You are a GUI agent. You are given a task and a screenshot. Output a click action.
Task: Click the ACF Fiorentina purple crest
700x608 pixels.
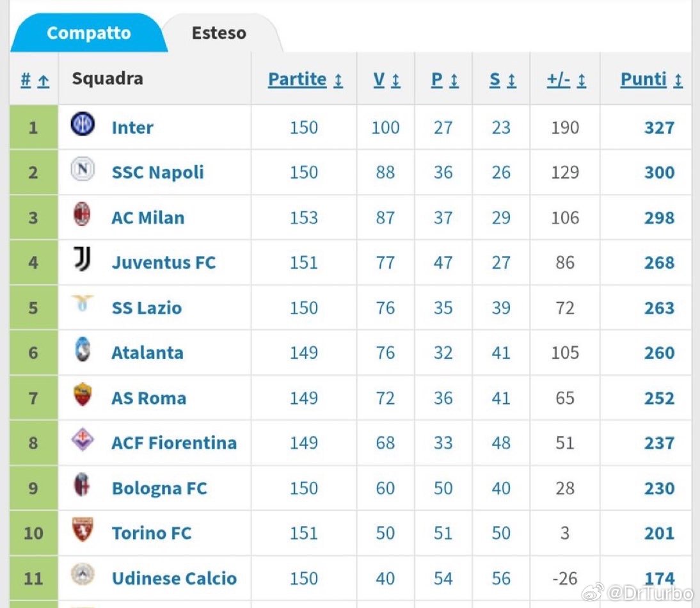click(83, 440)
